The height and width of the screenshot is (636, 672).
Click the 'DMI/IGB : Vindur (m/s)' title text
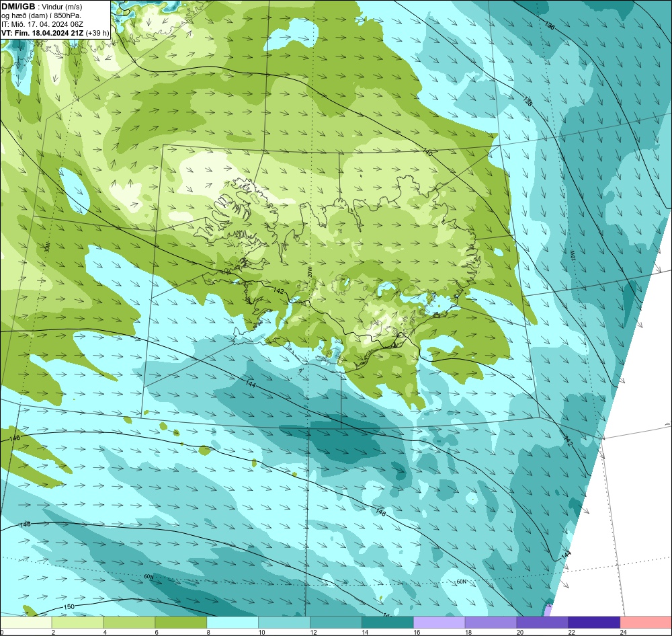(x=42, y=7)
